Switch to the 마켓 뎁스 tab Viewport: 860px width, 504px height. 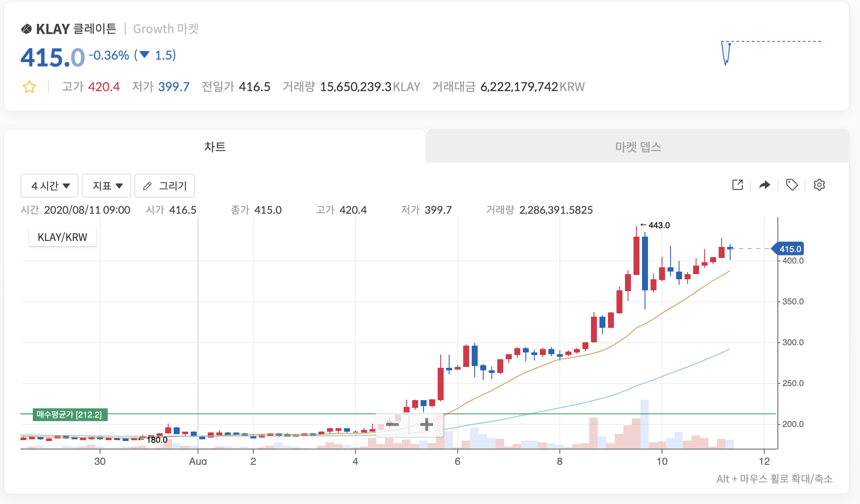click(x=638, y=147)
